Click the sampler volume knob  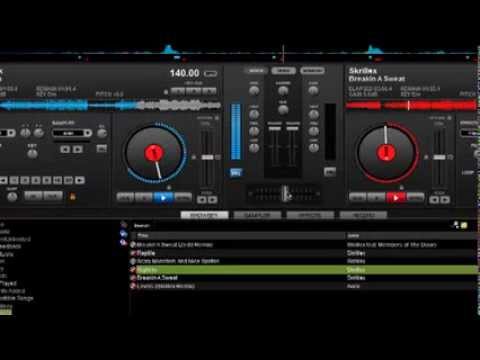[x=102, y=133]
